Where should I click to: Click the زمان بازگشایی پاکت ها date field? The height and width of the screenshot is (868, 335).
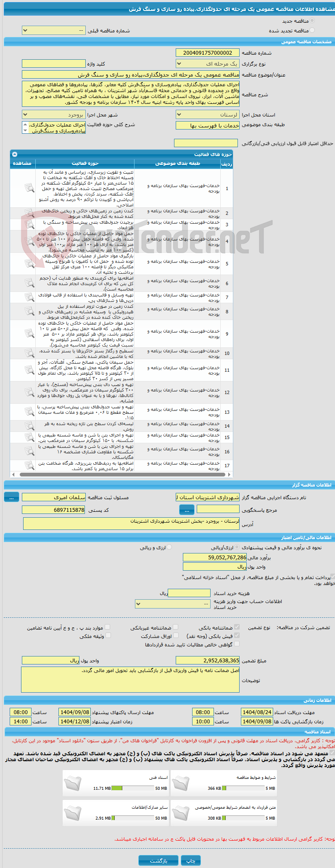point(257,721)
